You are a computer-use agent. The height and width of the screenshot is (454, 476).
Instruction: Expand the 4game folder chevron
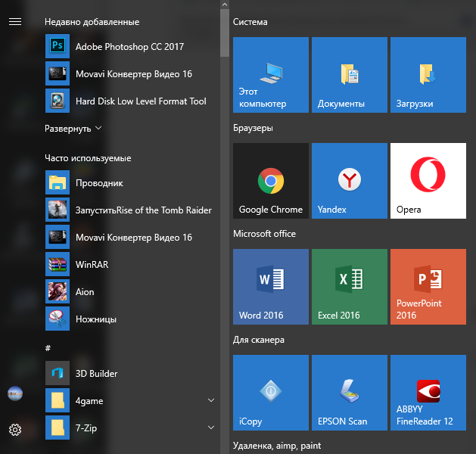pos(211,400)
